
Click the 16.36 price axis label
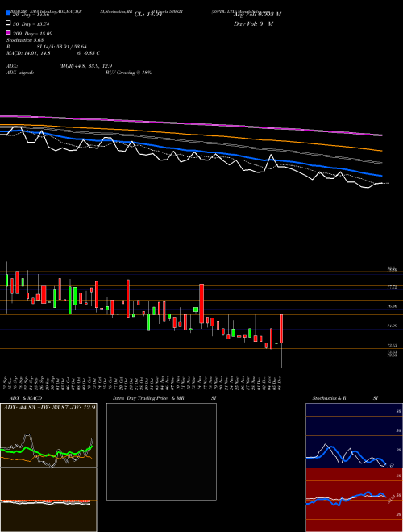tap(393, 306)
